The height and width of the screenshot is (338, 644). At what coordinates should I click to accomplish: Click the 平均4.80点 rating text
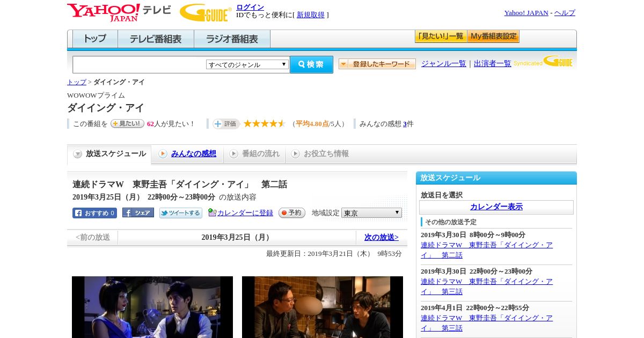coord(312,124)
